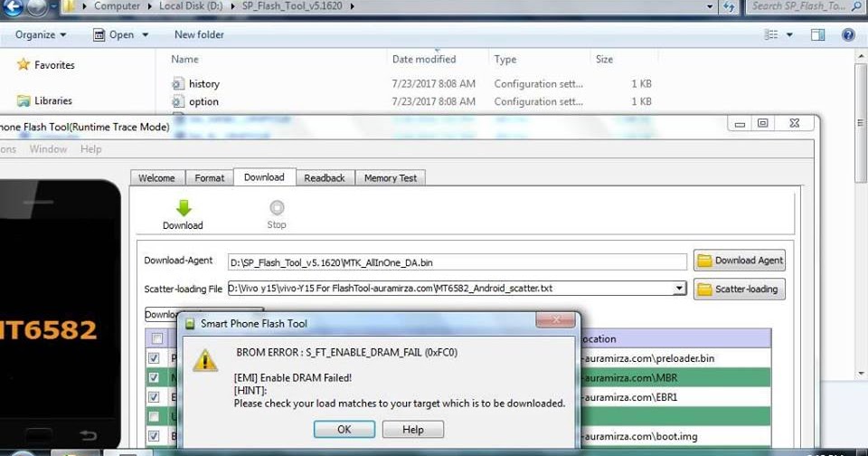Toggle the preview pane icon in Explorer
Image resolution: width=868 pixels, height=456 pixels.
(817, 35)
